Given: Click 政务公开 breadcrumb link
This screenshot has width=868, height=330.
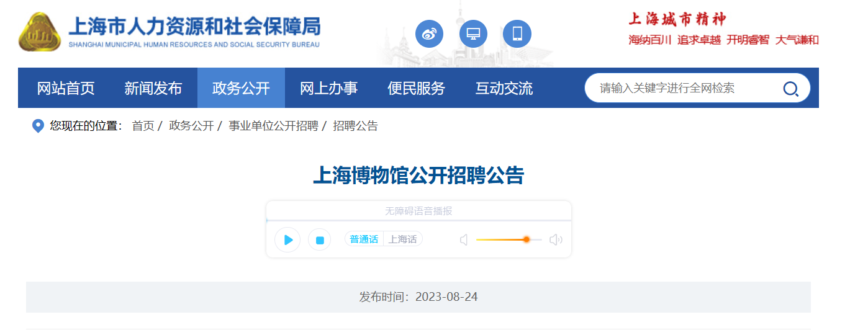Looking at the screenshot, I should pos(191,126).
